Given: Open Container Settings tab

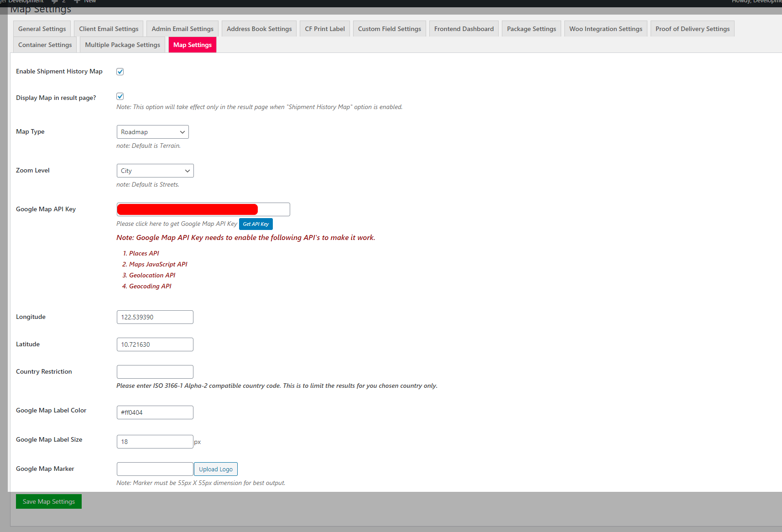Looking at the screenshot, I should pos(45,45).
